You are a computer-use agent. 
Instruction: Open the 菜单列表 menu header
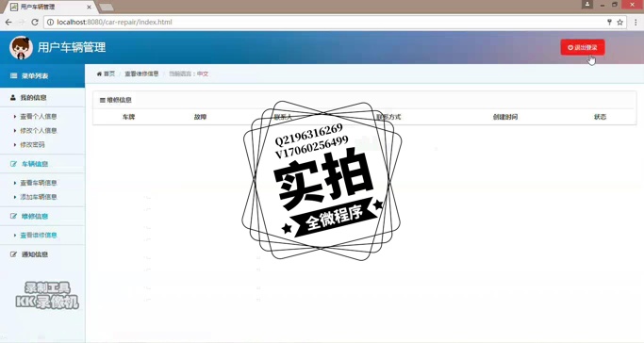(42, 76)
